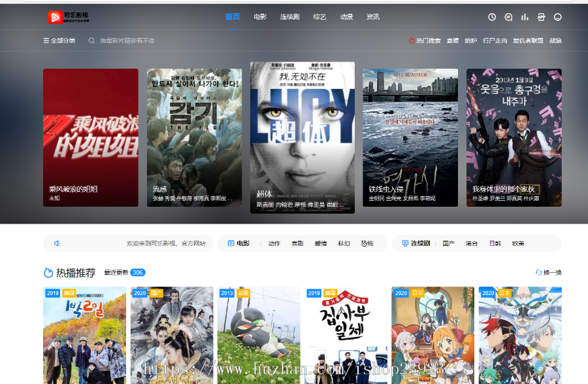Screen dimensions: 588x384
Task: Switch to the 综艺 navigation tab
Action: [319, 17]
